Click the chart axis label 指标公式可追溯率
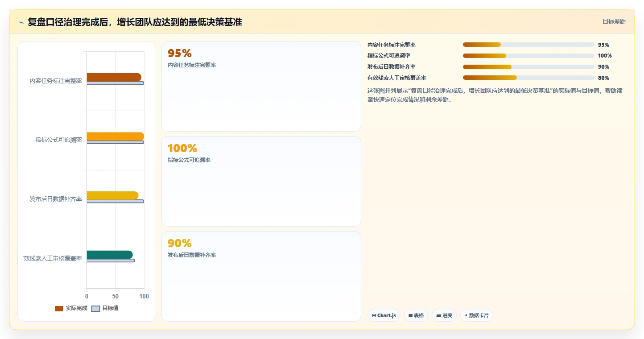 58,140
